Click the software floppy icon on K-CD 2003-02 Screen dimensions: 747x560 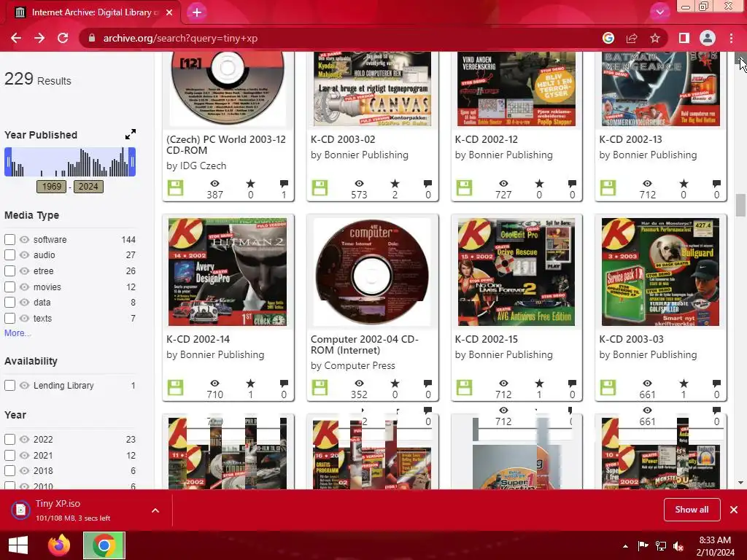click(320, 187)
